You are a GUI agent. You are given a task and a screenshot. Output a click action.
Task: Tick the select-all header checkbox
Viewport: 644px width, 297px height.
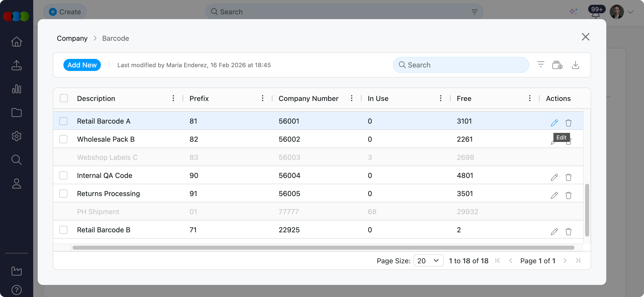pos(64,98)
